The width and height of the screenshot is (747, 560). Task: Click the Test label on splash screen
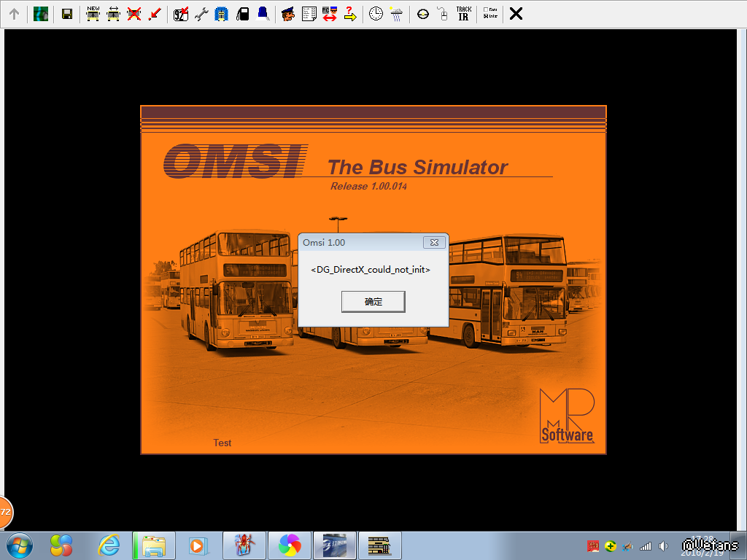point(222,443)
